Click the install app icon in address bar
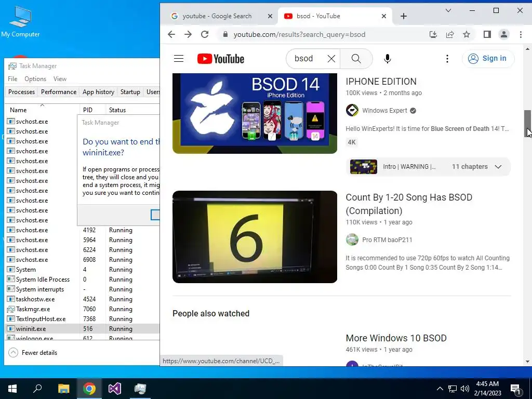Viewport: 532px width, 399px height. coord(433,34)
